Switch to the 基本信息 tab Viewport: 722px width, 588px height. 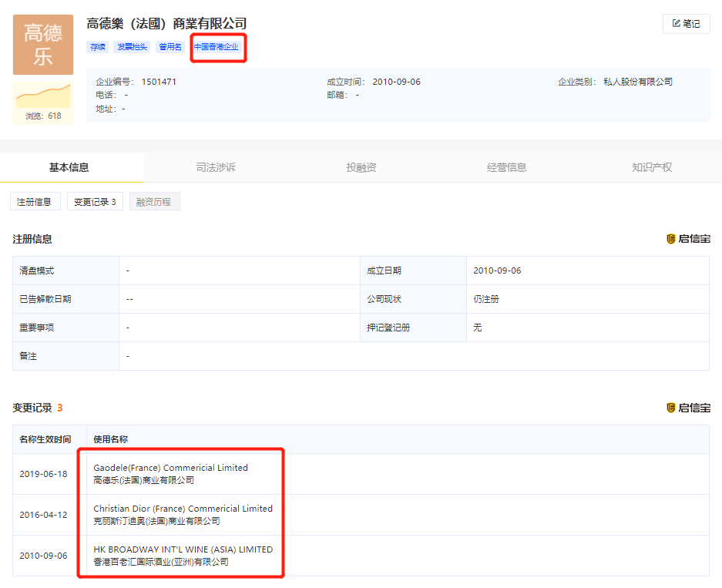69,167
